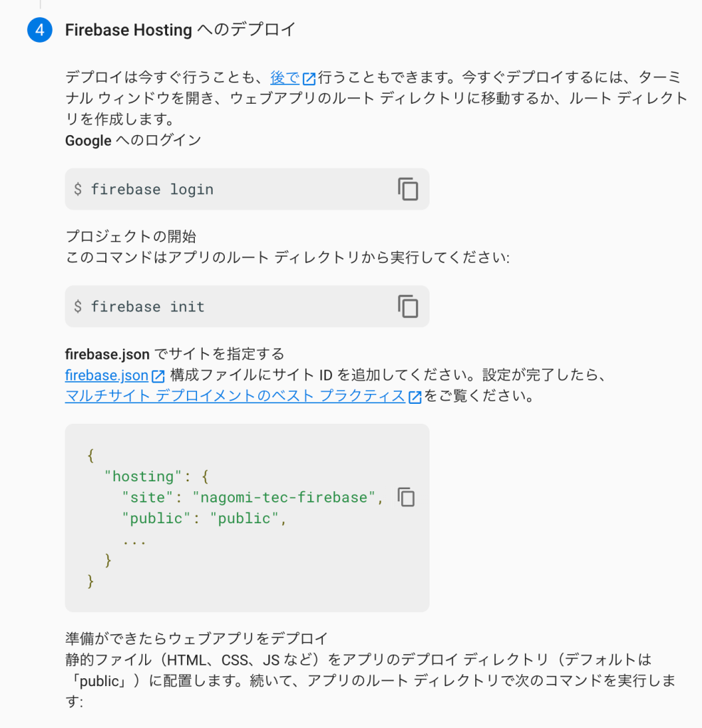
Task: Click the "public": "public" line
Action: (203, 518)
